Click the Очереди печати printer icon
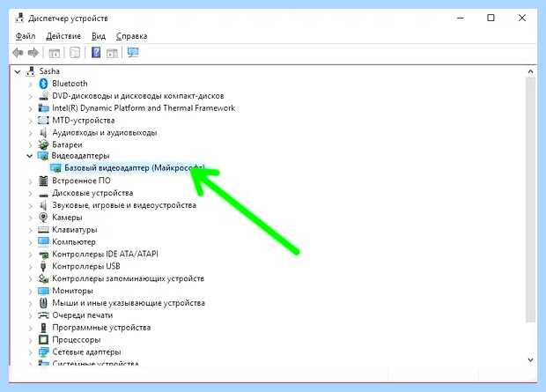Viewport: 546px width, 392px height. [43, 315]
